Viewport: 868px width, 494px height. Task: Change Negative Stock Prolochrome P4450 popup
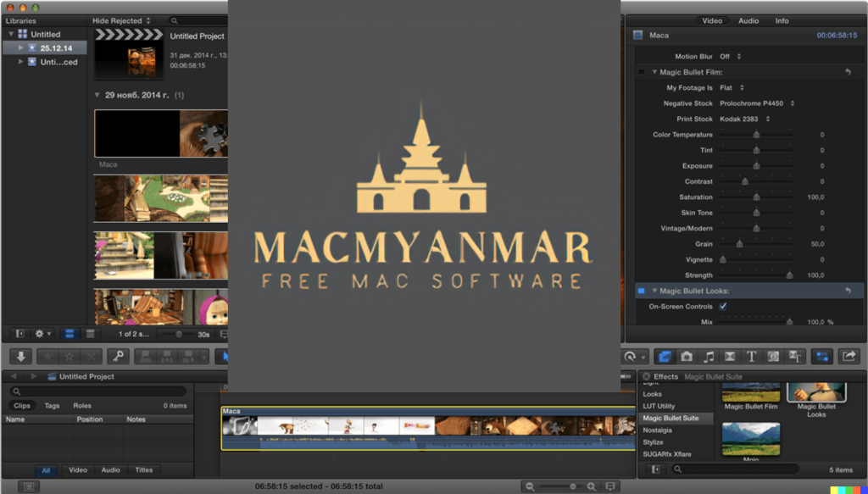(757, 103)
